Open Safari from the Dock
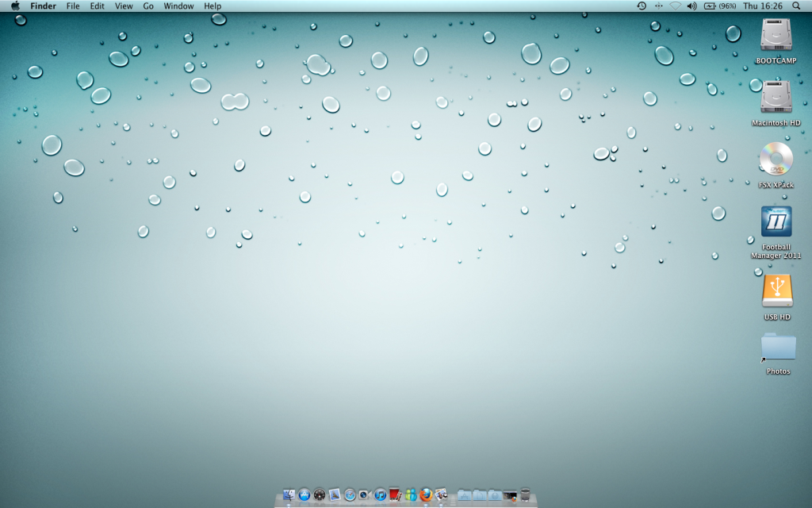 pos(349,496)
